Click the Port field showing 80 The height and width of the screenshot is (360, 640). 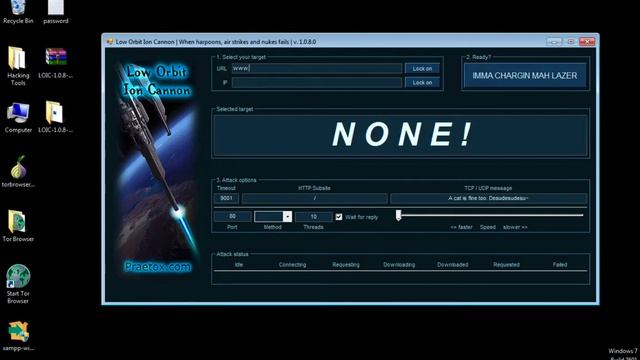click(233, 216)
